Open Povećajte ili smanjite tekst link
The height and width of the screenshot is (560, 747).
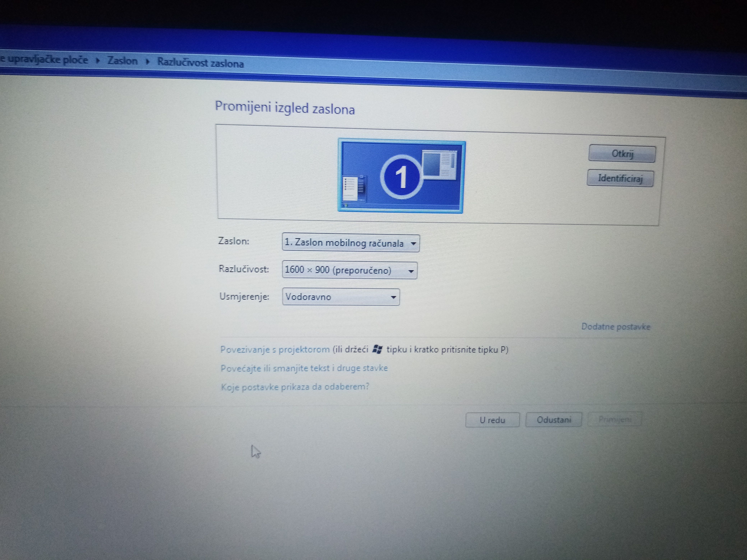point(304,368)
